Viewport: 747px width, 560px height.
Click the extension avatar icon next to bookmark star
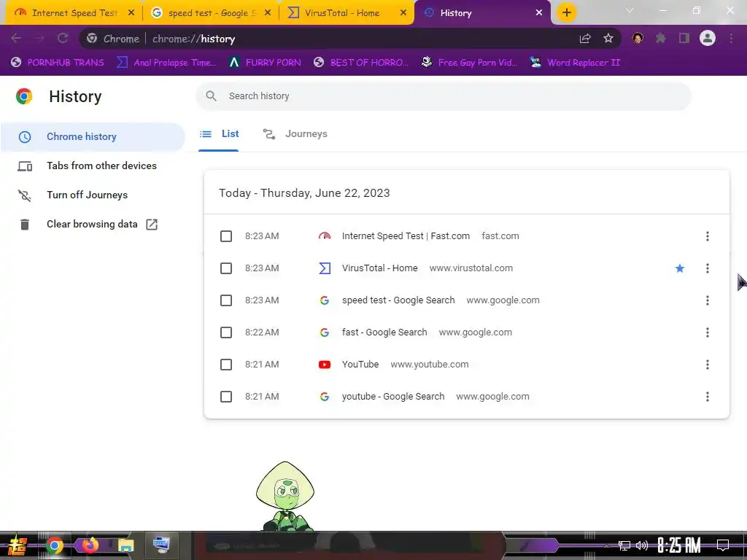(x=638, y=38)
